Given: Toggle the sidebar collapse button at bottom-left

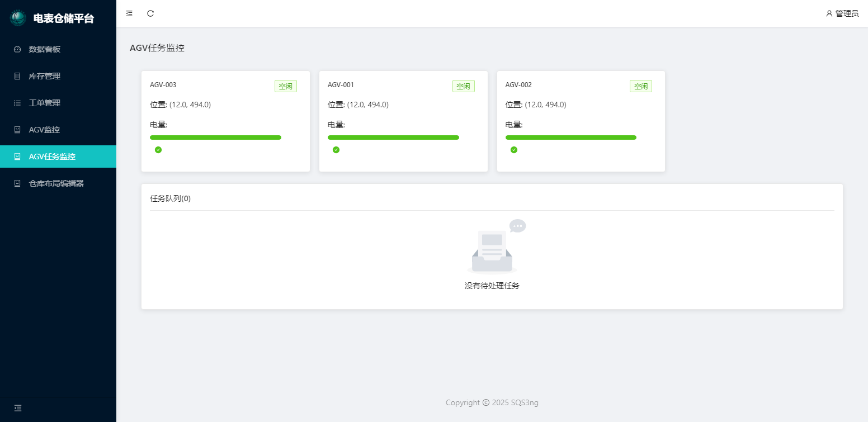Looking at the screenshot, I should click(18, 408).
